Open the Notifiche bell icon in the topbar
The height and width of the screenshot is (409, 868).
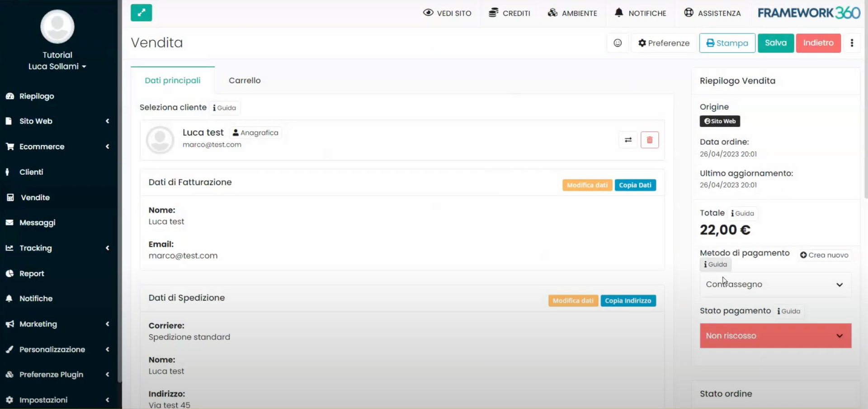(x=619, y=13)
